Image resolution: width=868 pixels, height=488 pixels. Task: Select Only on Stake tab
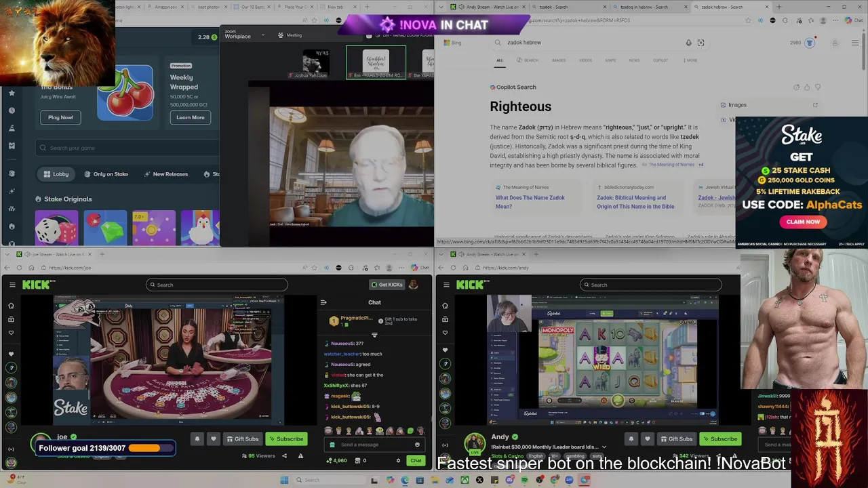click(x=106, y=174)
